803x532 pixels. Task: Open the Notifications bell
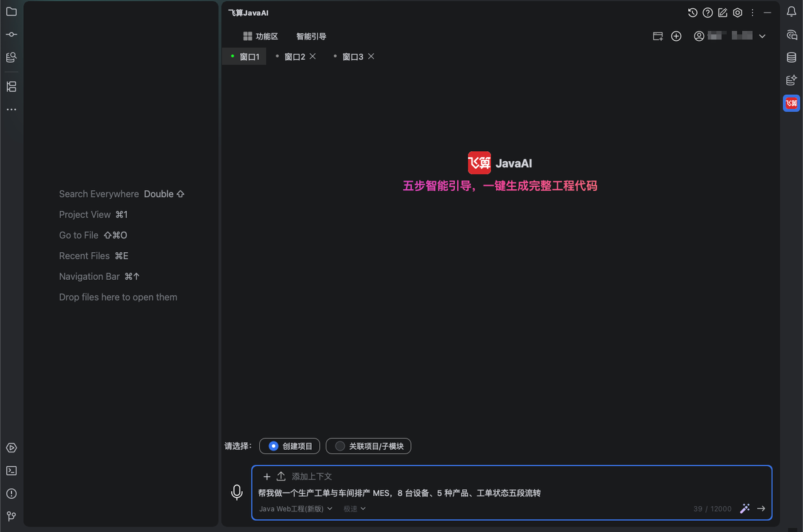coord(792,12)
